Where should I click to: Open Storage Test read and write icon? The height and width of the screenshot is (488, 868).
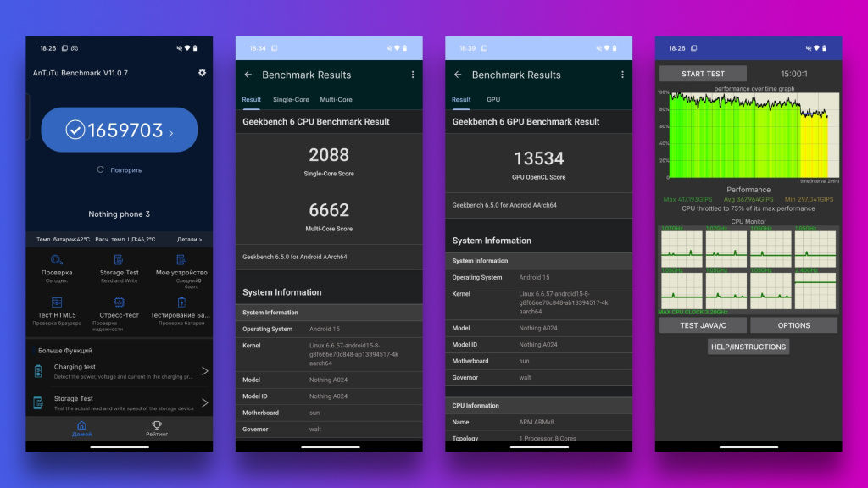(119, 260)
